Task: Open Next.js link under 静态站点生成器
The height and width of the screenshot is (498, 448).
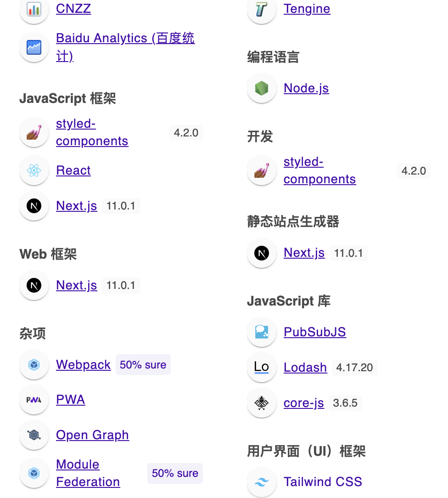Action: pos(304,253)
